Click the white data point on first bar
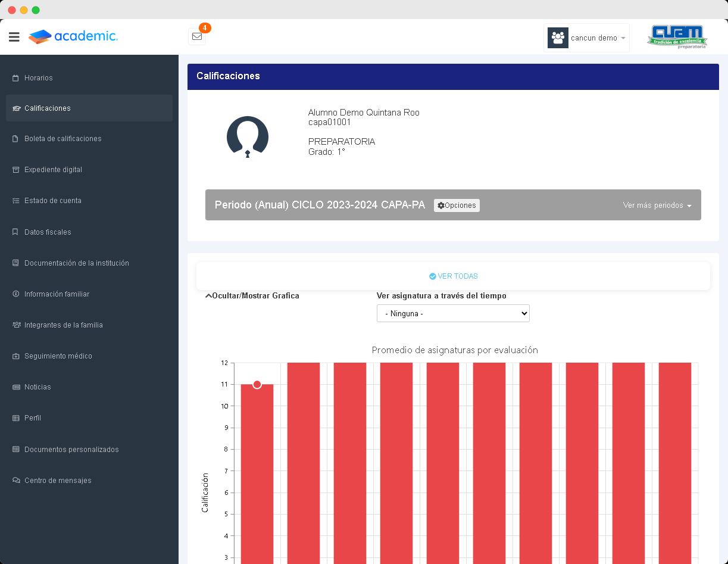This screenshot has width=728, height=564. click(x=257, y=385)
